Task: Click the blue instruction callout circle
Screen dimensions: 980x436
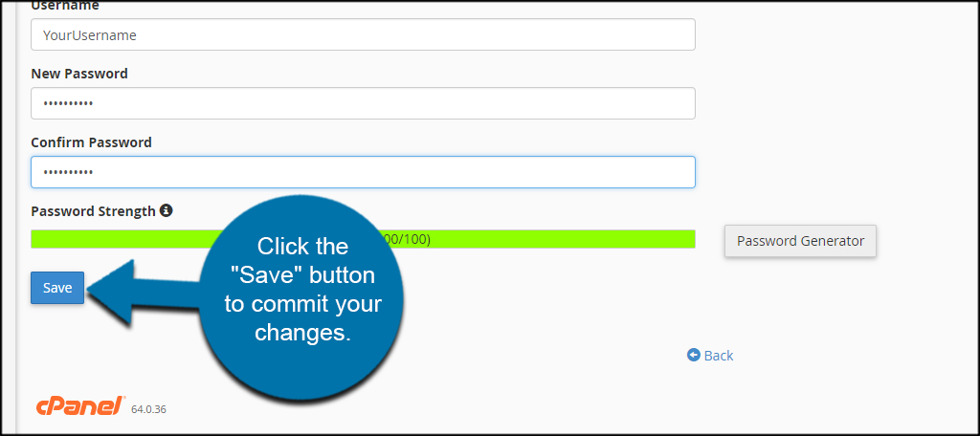Action: click(301, 297)
